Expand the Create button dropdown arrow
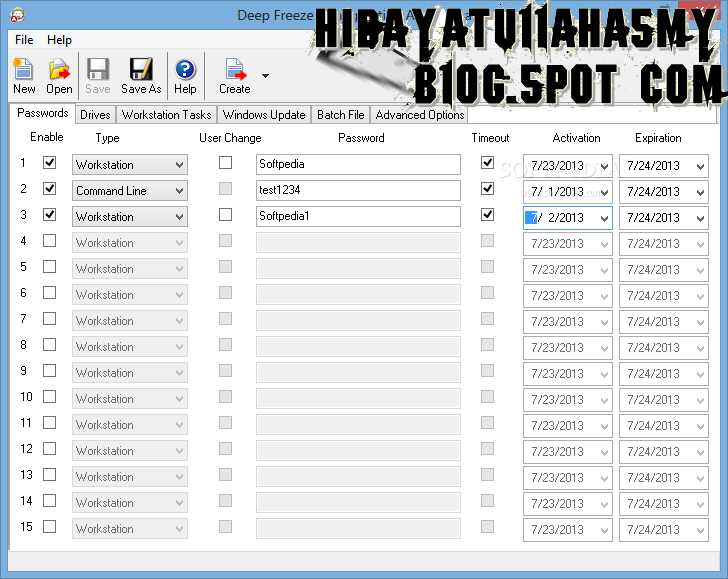 coord(265,76)
